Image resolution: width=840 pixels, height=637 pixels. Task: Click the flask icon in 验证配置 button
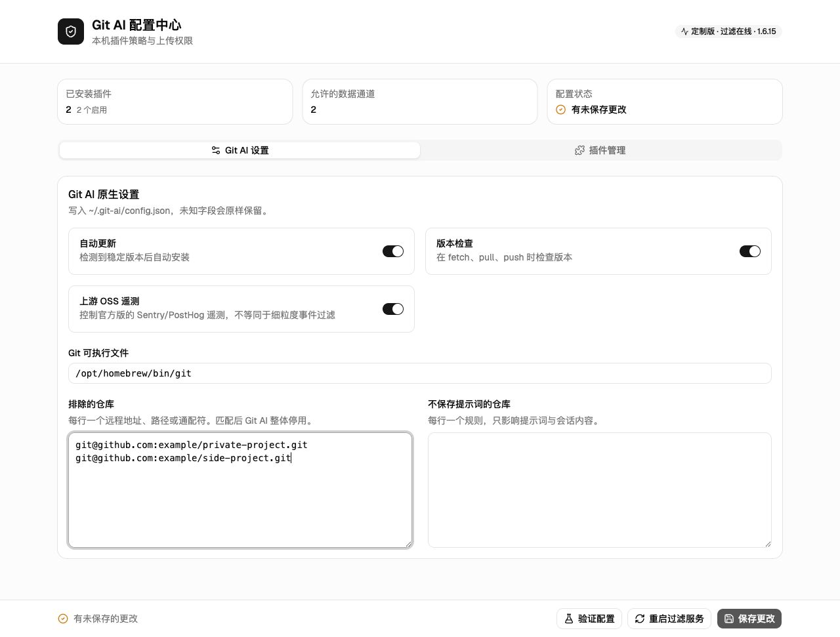(569, 619)
